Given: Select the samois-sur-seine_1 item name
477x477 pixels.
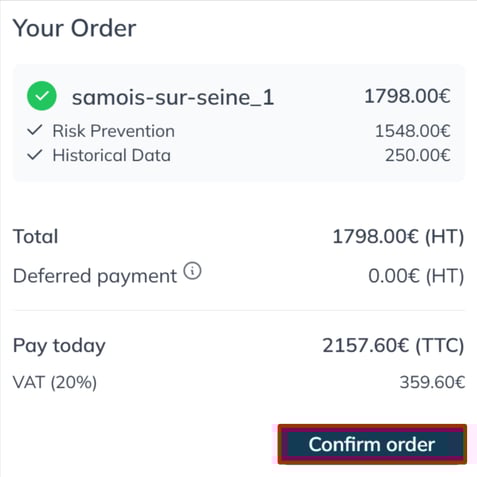Looking at the screenshot, I should [173, 98].
